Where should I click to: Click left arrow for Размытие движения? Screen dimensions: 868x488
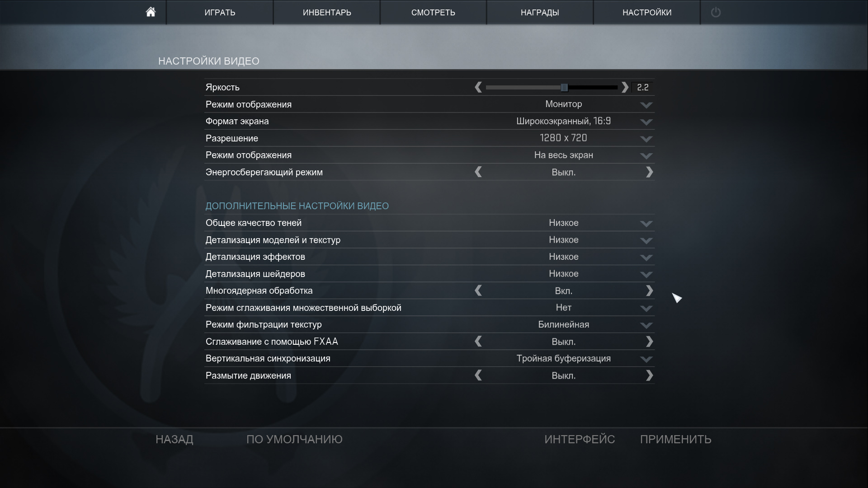point(478,375)
